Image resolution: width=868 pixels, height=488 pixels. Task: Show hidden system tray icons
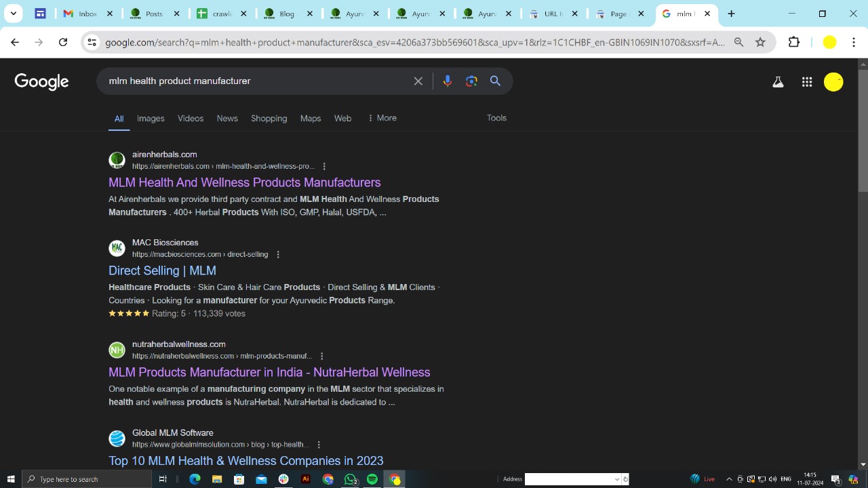point(729,479)
